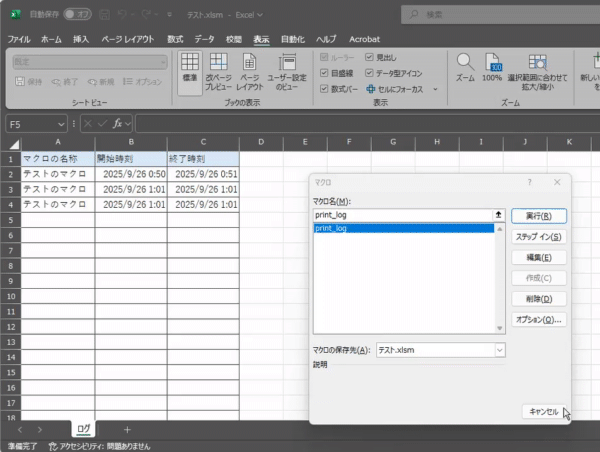600x452 pixels.
Task: Toggle the 目盛線 gridlines checkbox
Action: (x=325, y=73)
